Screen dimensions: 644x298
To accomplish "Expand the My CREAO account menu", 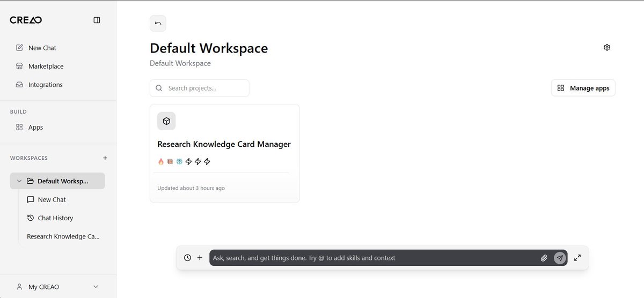I will [58, 287].
